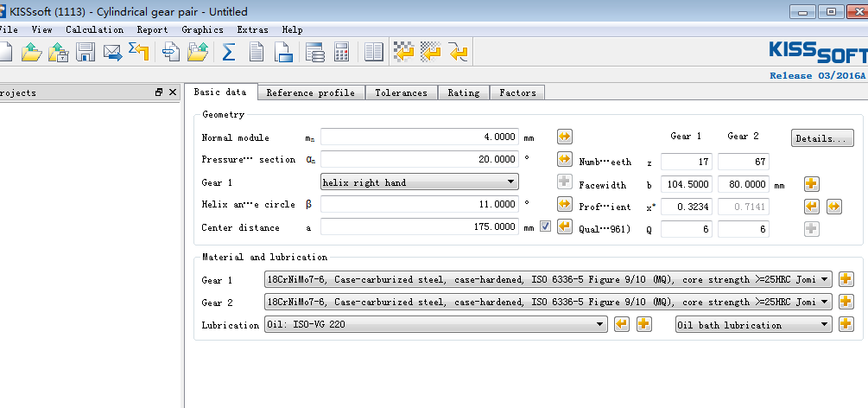Click convert button next to Helix angle
Image resolution: width=868 pixels, height=408 pixels.
coord(564,204)
